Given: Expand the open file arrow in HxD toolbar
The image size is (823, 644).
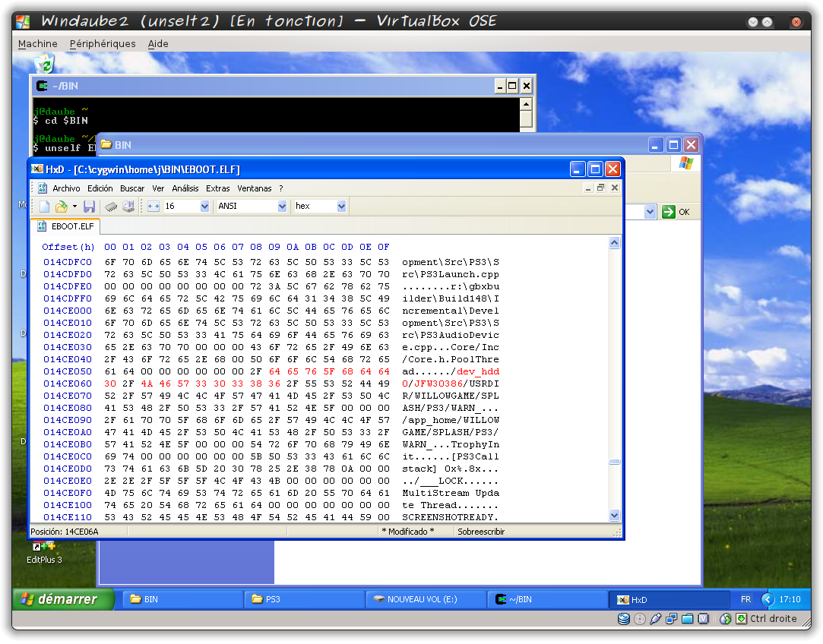Looking at the screenshot, I should coord(74,207).
